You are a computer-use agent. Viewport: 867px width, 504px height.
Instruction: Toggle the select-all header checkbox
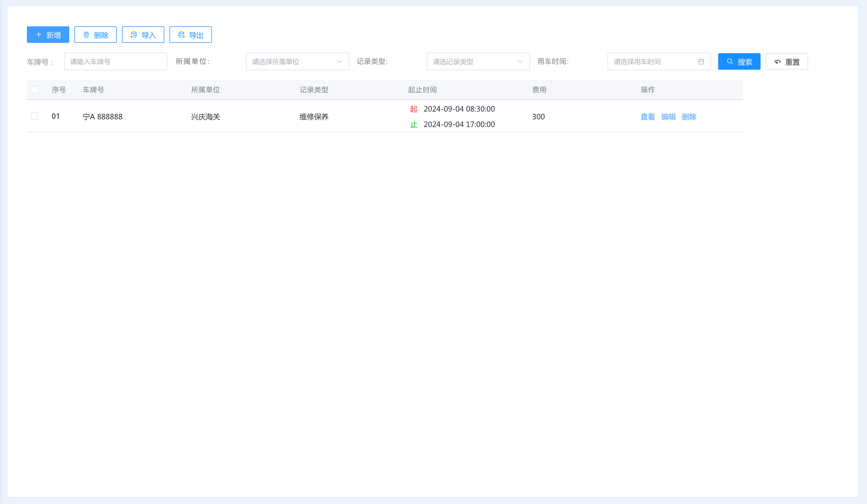pos(35,90)
